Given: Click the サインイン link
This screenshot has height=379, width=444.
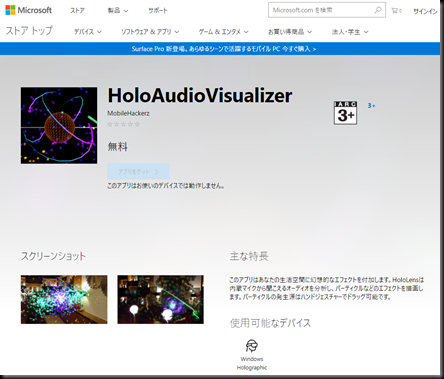Looking at the screenshot, I should coord(425,11).
